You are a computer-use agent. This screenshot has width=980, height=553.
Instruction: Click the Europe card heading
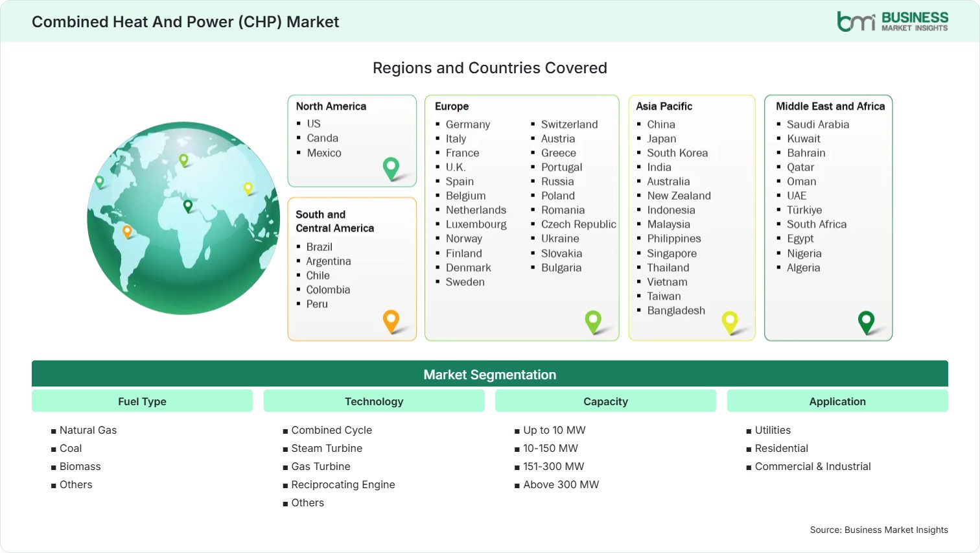[x=452, y=106]
